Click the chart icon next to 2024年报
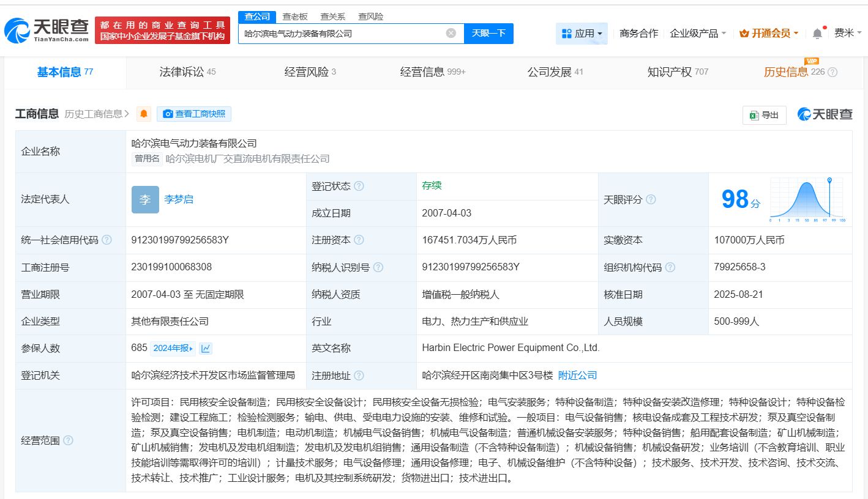 click(205, 347)
